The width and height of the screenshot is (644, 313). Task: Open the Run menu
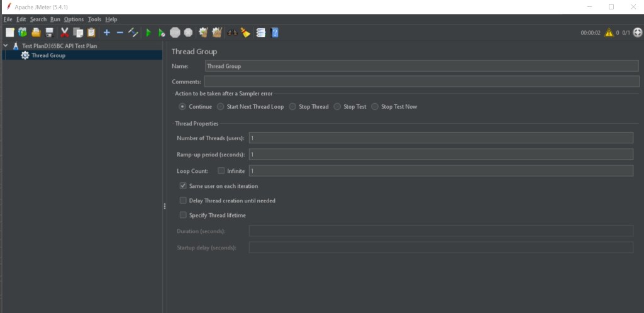click(55, 19)
